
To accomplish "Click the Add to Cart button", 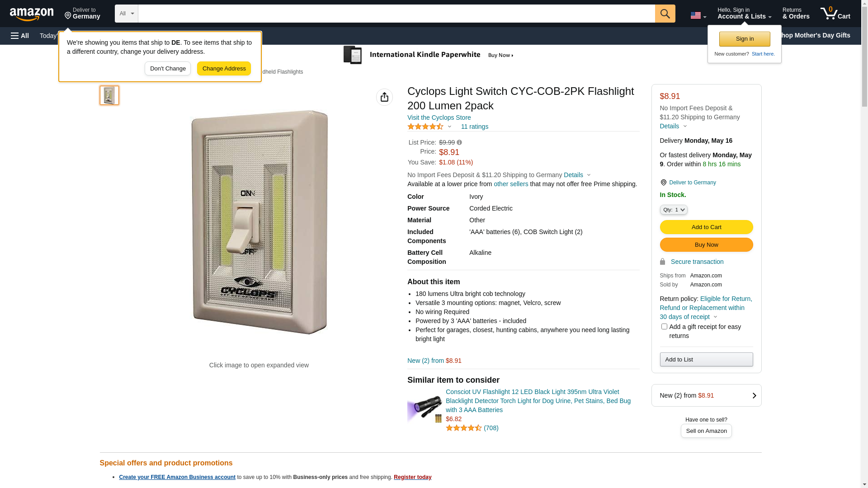I will (706, 227).
